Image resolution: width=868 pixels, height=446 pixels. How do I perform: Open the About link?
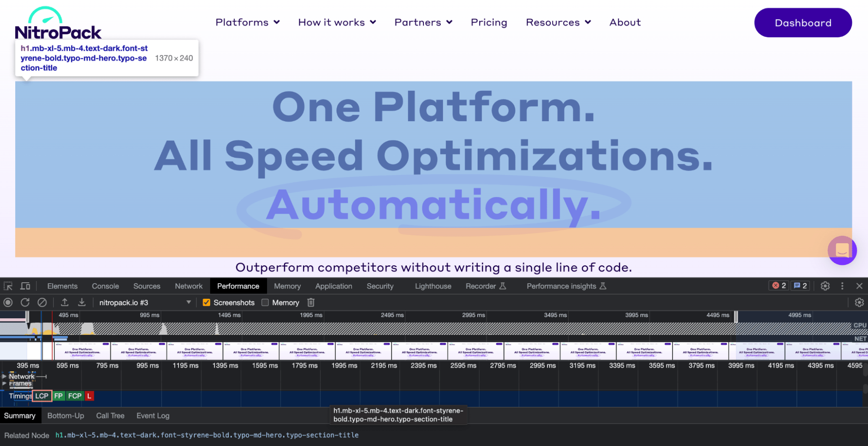tap(625, 22)
